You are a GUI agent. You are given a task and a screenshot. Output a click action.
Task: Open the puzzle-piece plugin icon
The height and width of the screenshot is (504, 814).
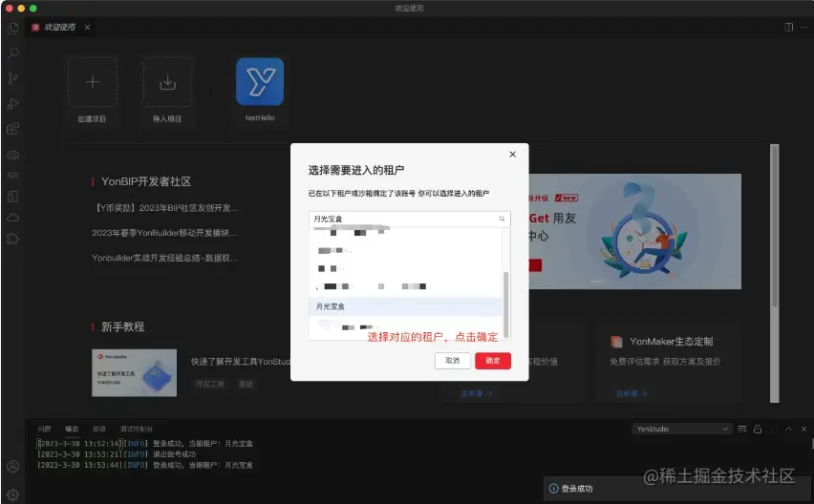[x=13, y=239]
